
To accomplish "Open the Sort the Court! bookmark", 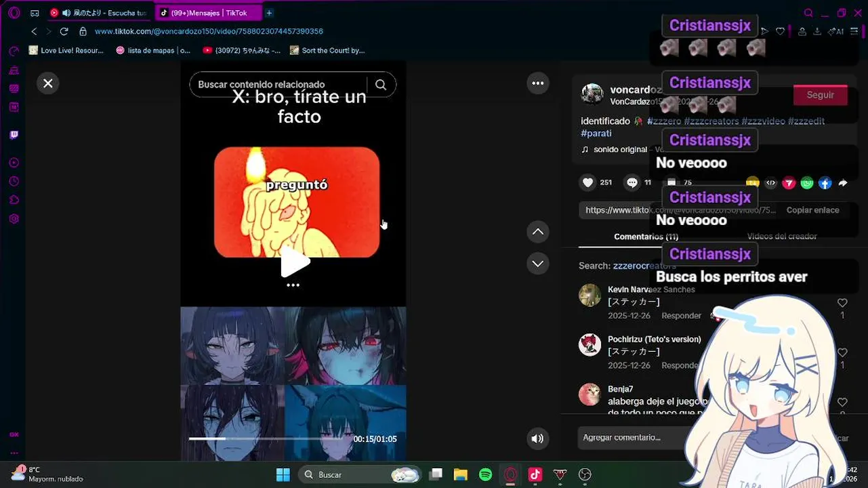I will click(x=327, y=50).
